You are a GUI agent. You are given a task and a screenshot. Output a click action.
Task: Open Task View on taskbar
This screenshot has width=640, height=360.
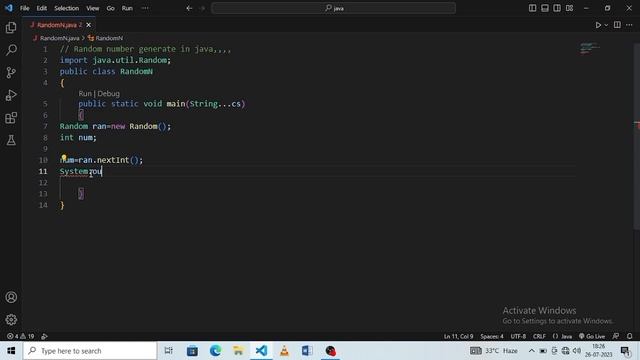pos(169,351)
